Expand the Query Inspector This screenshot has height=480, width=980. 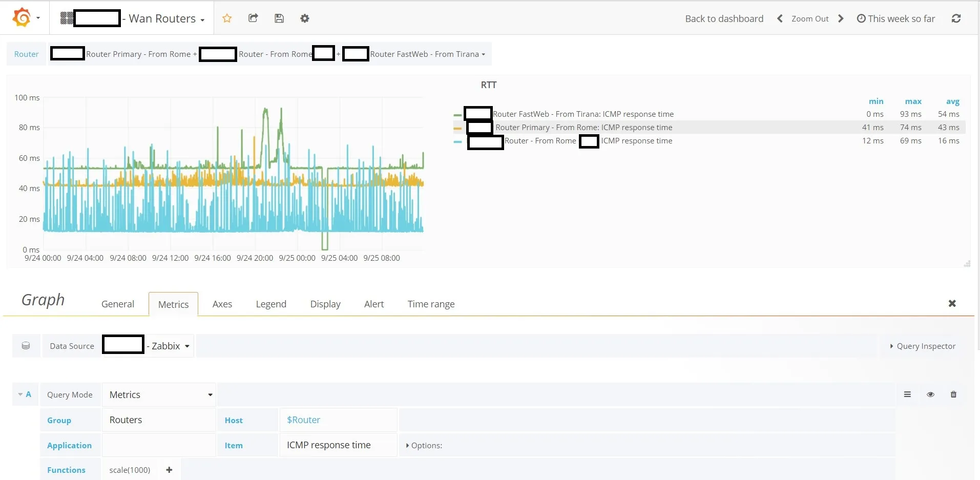coord(923,346)
